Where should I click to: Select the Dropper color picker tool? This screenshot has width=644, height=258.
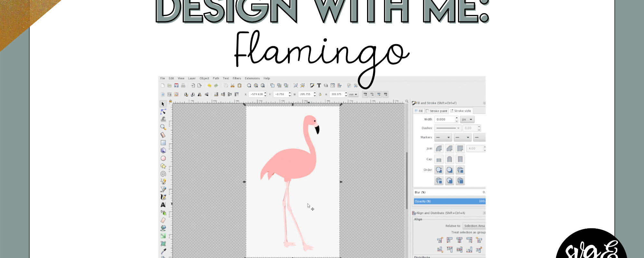[x=163, y=251]
